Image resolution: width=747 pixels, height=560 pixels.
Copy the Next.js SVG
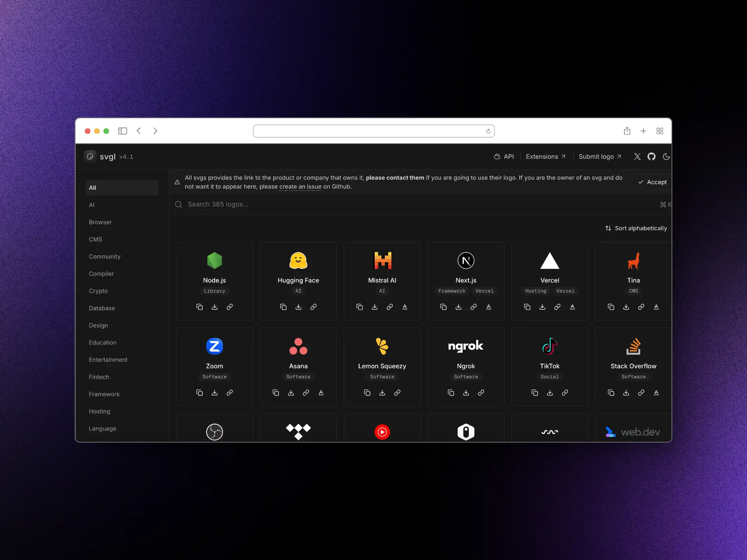(443, 307)
